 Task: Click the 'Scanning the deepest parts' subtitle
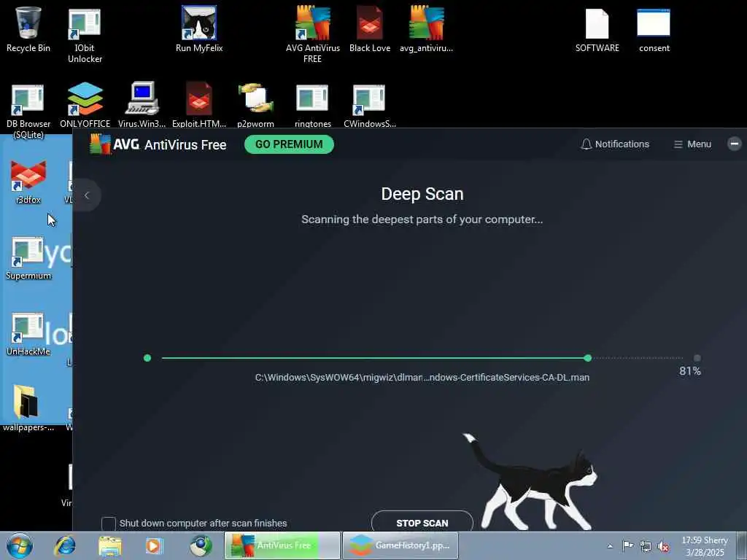[x=422, y=219]
